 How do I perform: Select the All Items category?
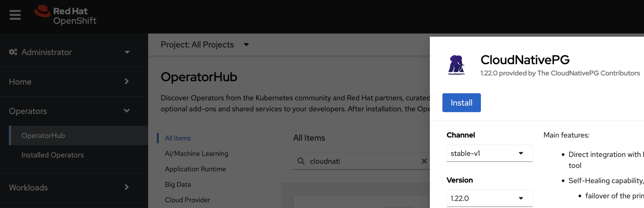tap(178, 138)
